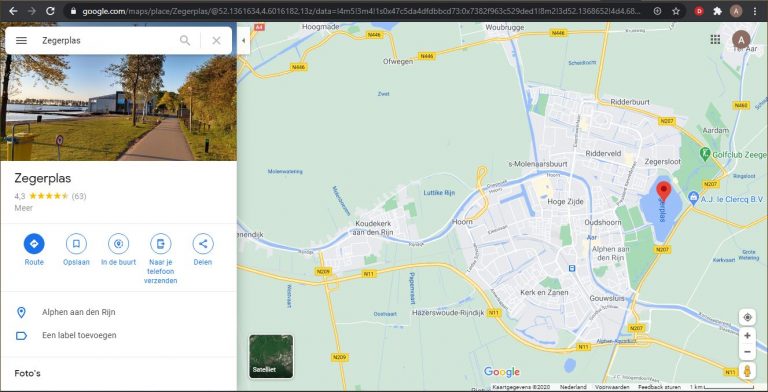Click the 63 reviews link
This screenshot has height=392, width=768.
tap(79, 196)
